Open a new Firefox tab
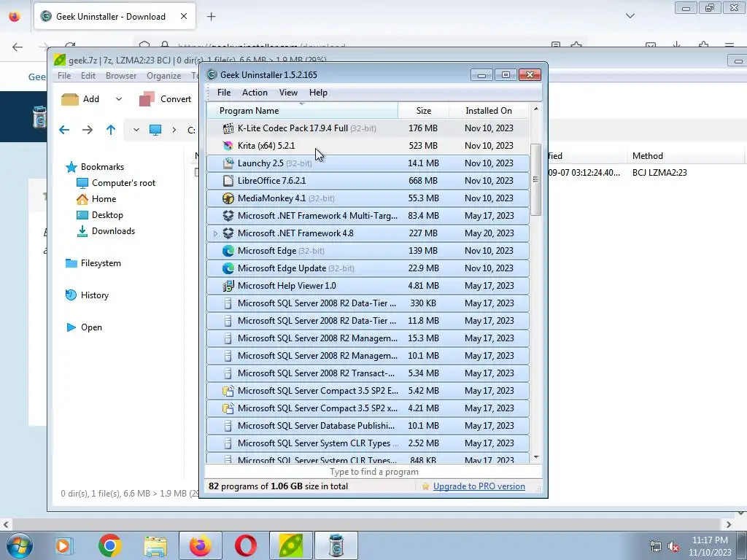Screen dimensions: 747x560 click(211, 17)
